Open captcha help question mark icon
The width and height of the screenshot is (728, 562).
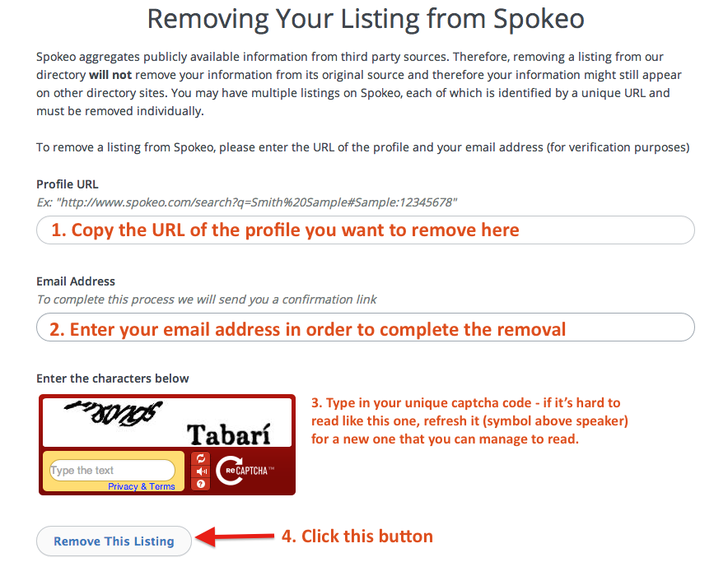201,484
